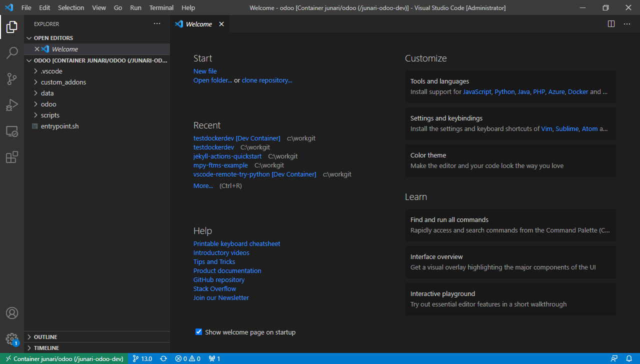This screenshot has width=640, height=364.
Task: Expand the odoo folder
Action: [97, 104]
